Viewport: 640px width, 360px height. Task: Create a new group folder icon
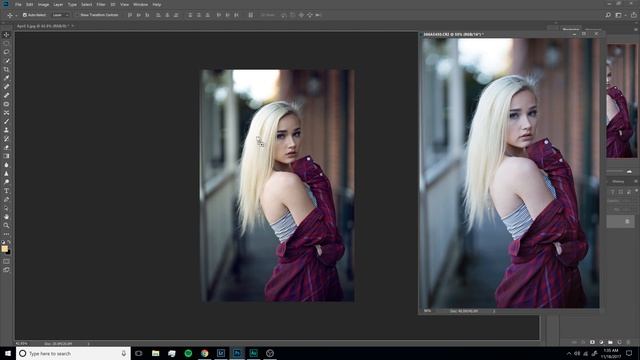click(x=610, y=342)
